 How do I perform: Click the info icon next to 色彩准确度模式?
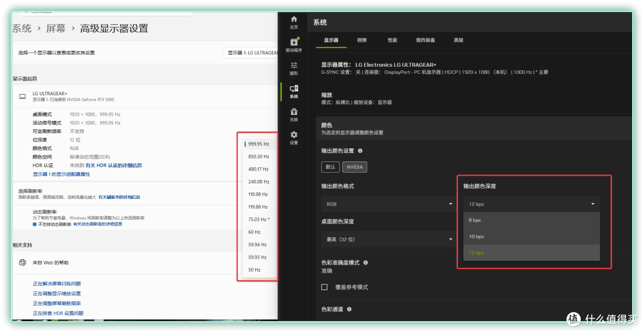coord(366,263)
